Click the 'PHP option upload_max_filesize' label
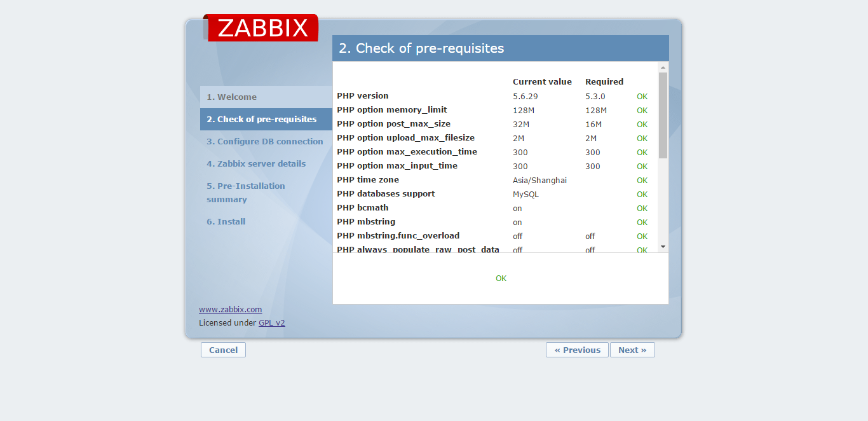This screenshot has width=868, height=421. coord(405,137)
